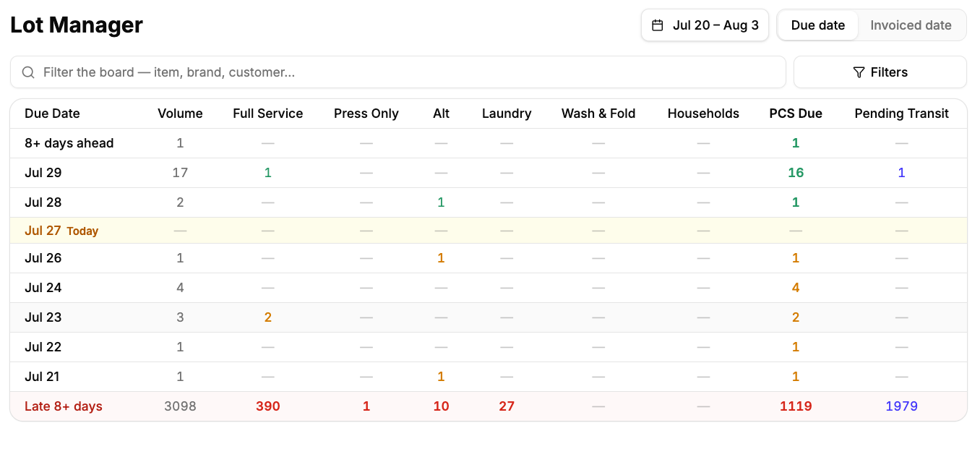Image resolution: width=980 pixels, height=449 pixels.
Task: Open the Jul 29 Full Service count
Action: pyautogui.click(x=267, y=173)
